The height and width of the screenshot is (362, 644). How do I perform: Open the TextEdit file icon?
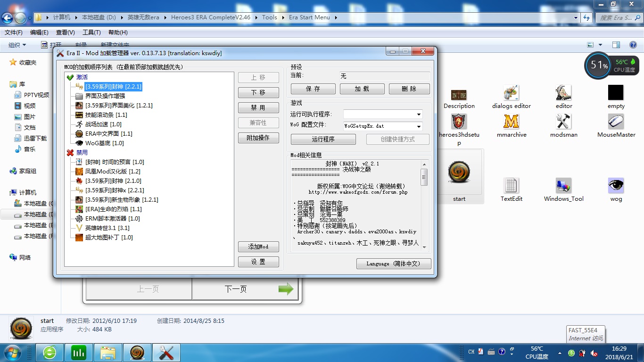(x=511, y=186)
